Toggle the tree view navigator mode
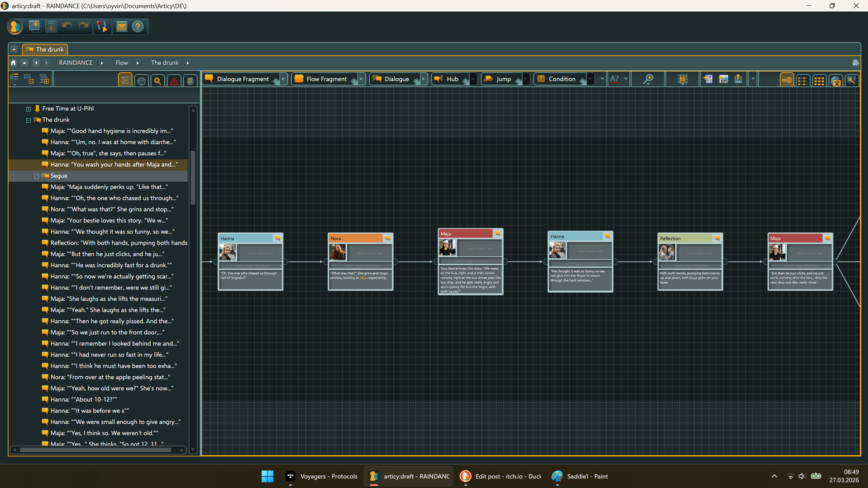Viewport: 868px width, 488px height. click(125, 81)
